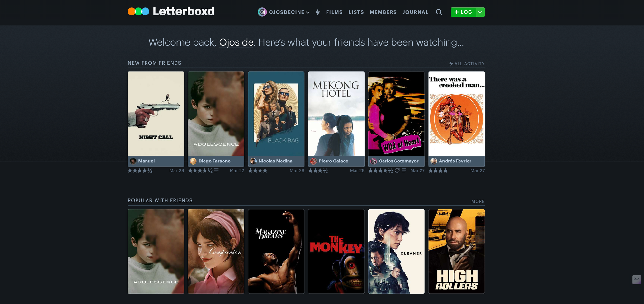Click Pietro Calace's star rating for Mekong Hotel
644x304 pixels.
coord(318,171)
